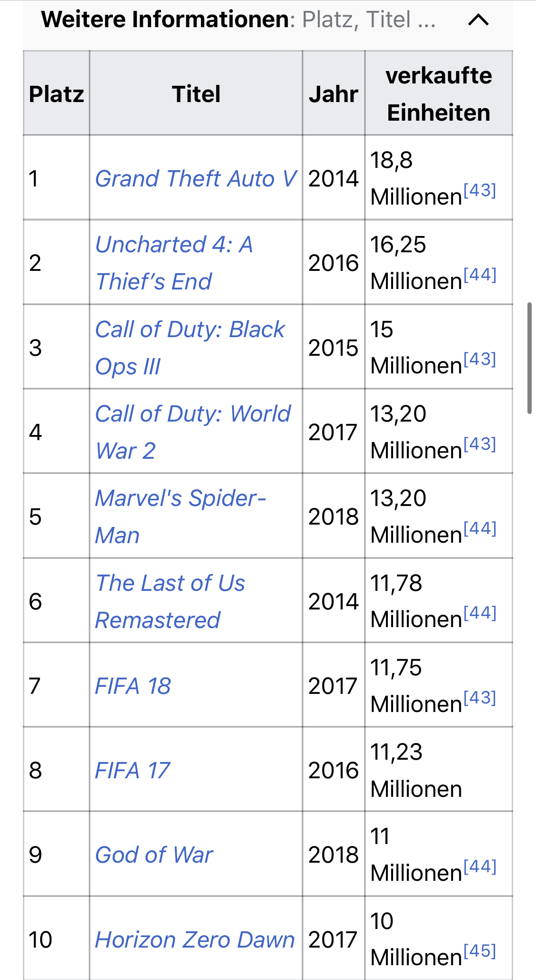
Task: Open the God of War link
Action: click(x=154, y=855)
